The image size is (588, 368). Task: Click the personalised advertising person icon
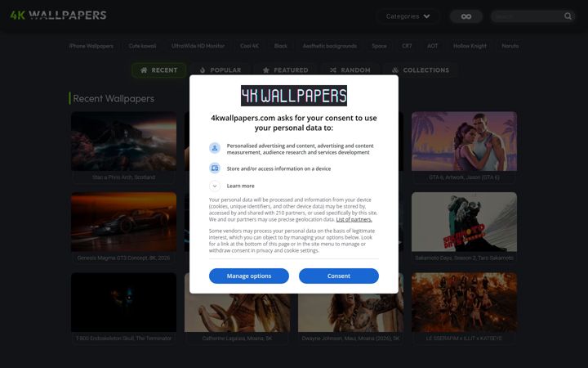point(215,148)
